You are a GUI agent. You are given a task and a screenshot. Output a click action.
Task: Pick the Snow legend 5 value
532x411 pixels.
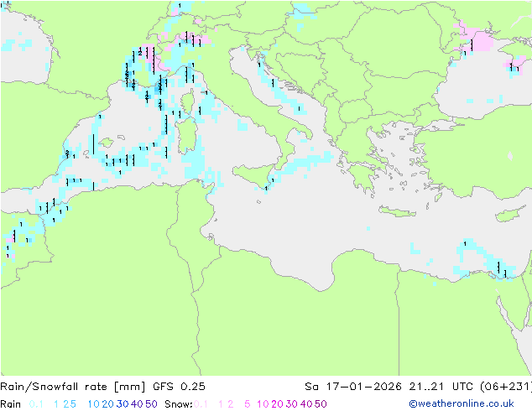tap(248, 404)
